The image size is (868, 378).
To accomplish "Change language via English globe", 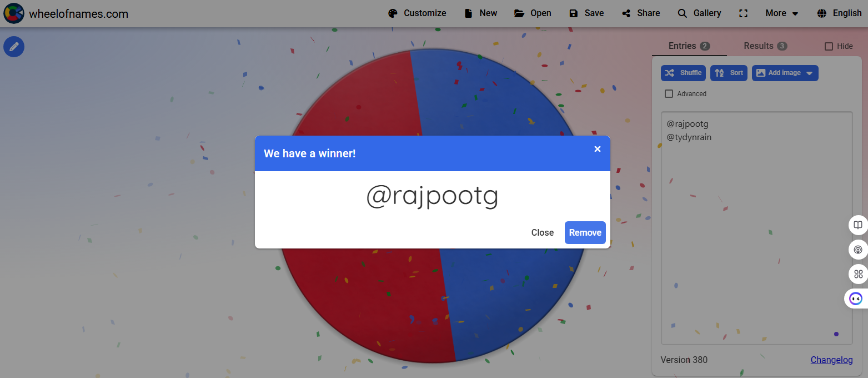I will click(x=840, y=13).
